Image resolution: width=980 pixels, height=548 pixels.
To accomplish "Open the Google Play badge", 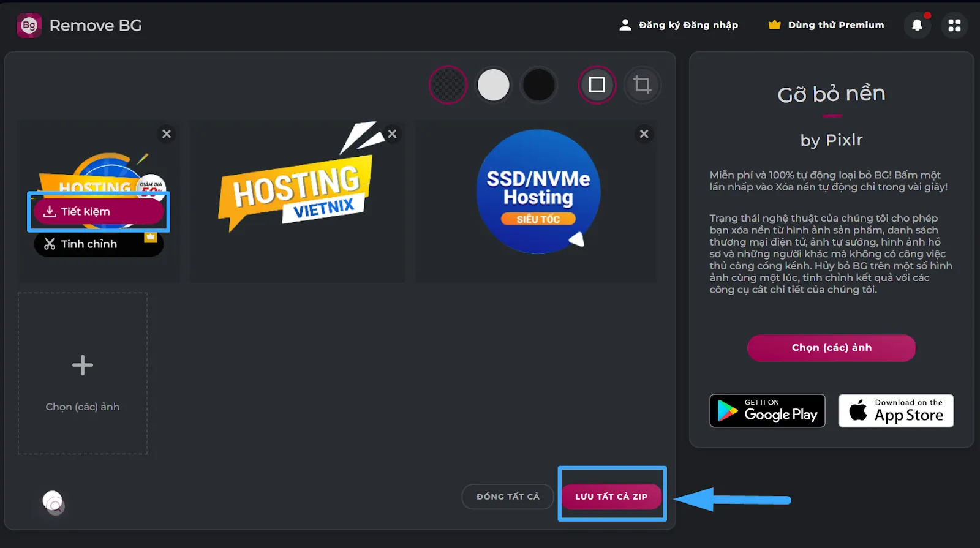I will pos(767,411).
